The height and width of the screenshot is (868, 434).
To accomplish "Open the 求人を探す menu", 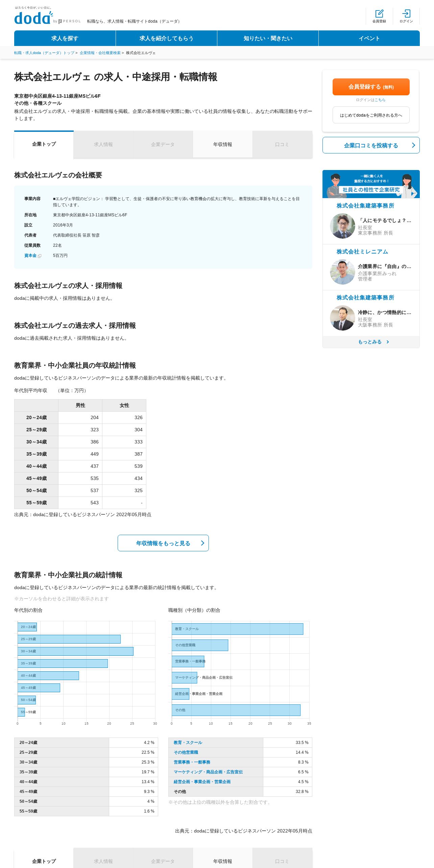I will (65, 38).
